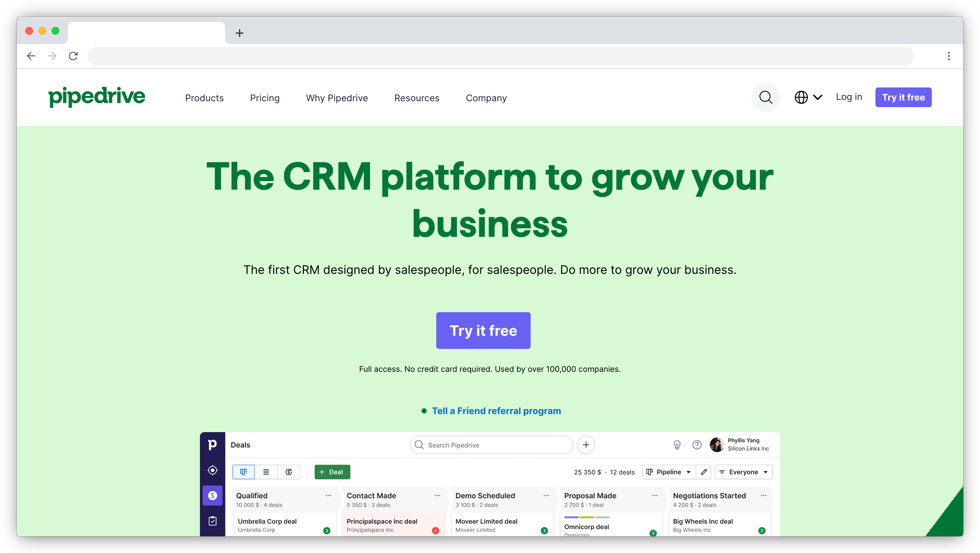Click the Omnicorp deal progress bar
This screenshot has width=980, height=553.
click(587, 517)
